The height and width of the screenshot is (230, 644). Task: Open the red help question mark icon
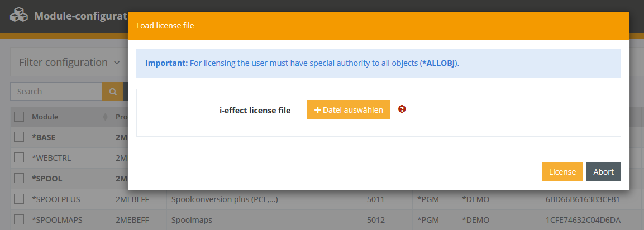pyautogui.click(x=402, y=109)
